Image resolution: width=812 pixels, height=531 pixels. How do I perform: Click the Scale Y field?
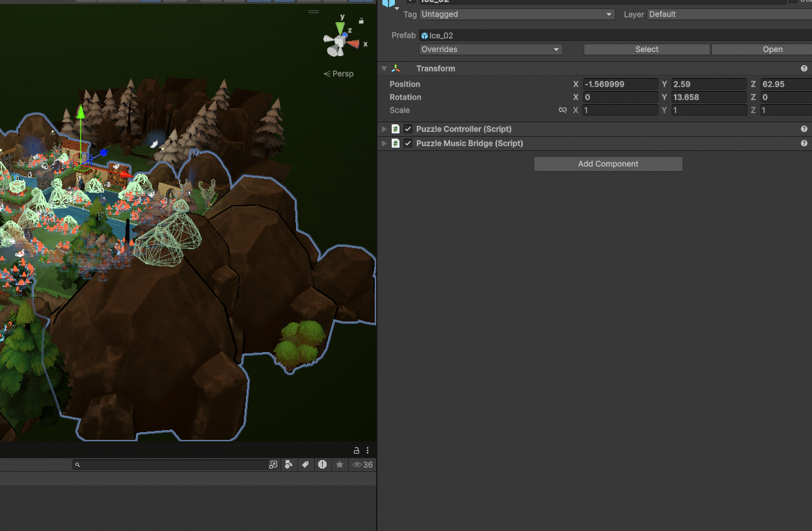pyautogui.click(x=709, y=110)
